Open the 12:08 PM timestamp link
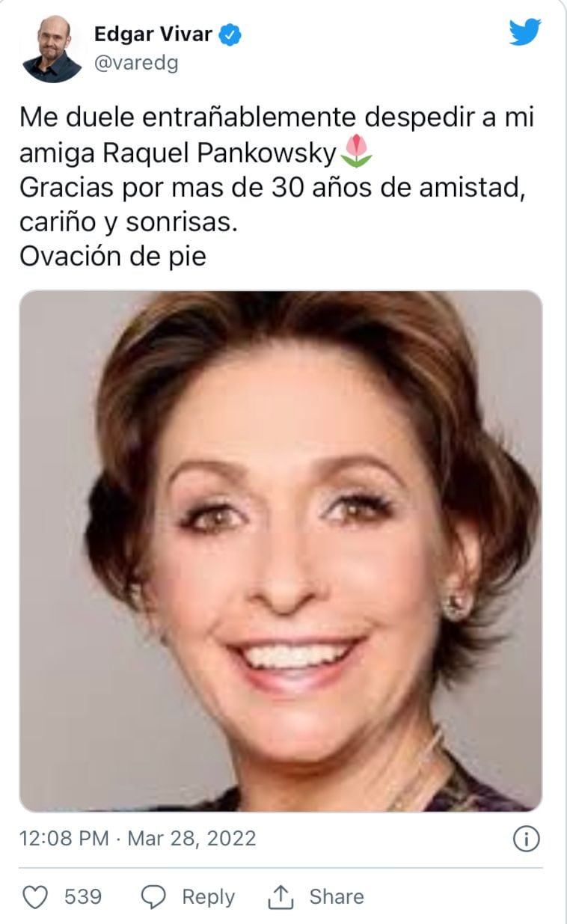This screenshot has height=924, width=567. point(65,838)
